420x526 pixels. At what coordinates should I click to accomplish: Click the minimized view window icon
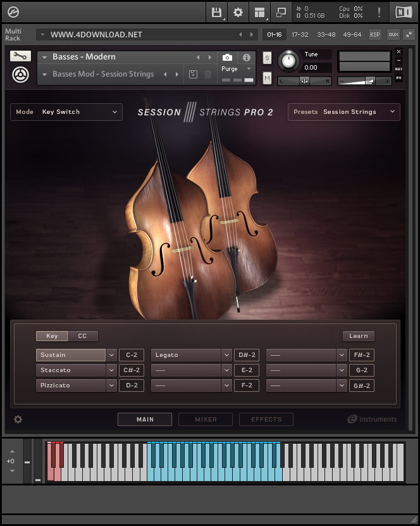(281, 13)
